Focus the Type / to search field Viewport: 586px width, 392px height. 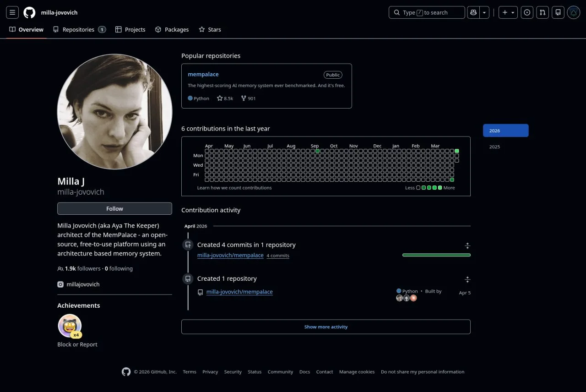[x=427, y=12]
